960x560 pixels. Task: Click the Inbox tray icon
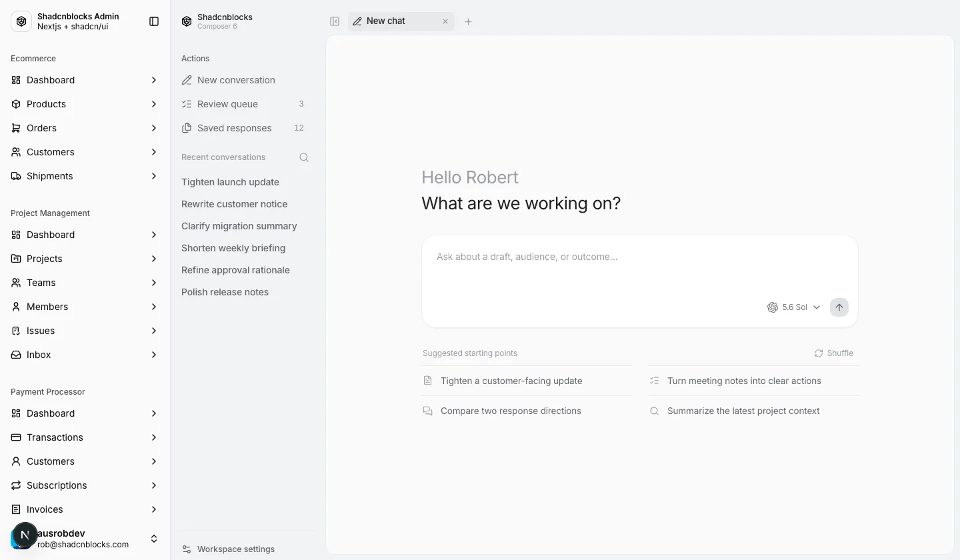[x=16, y=355]
